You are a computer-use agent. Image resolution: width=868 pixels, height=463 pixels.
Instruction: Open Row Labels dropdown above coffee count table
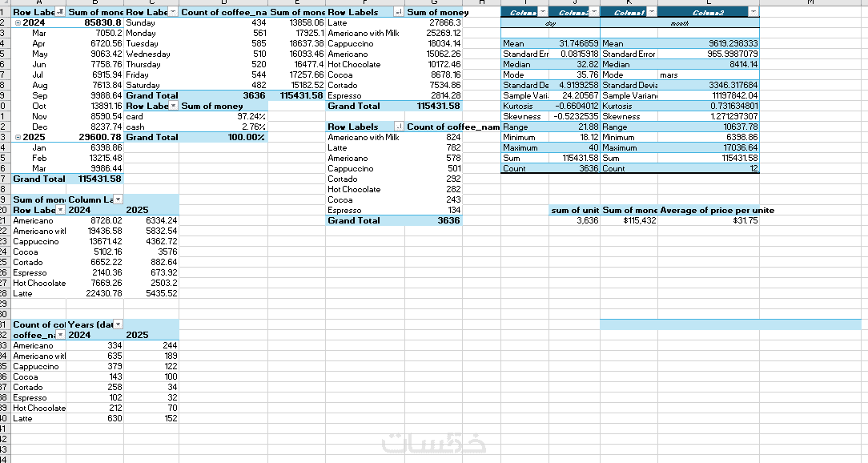pyautogui.click(x=399, y=127)
